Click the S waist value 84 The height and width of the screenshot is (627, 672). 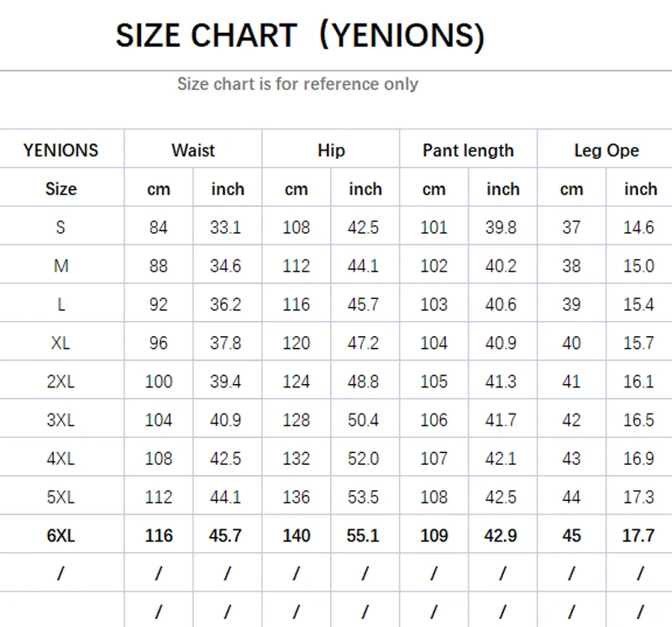159,227
